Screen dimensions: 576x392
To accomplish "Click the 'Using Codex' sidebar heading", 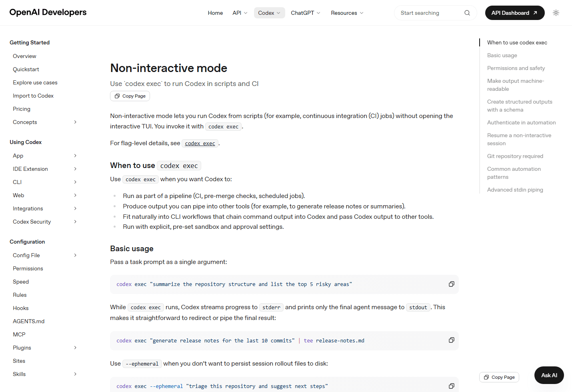I will pyautogui.click(x=26, y=142).
